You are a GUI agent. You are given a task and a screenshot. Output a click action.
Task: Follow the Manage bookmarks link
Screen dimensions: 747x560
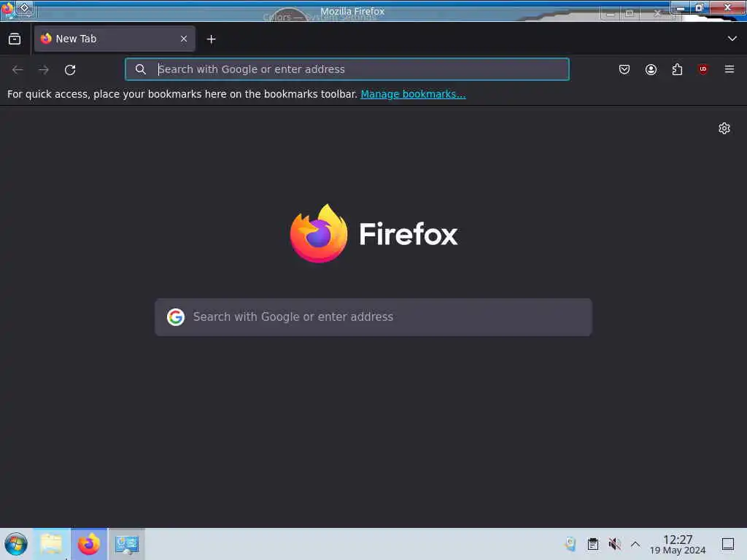pyautogui.click(x=413, y=94)
